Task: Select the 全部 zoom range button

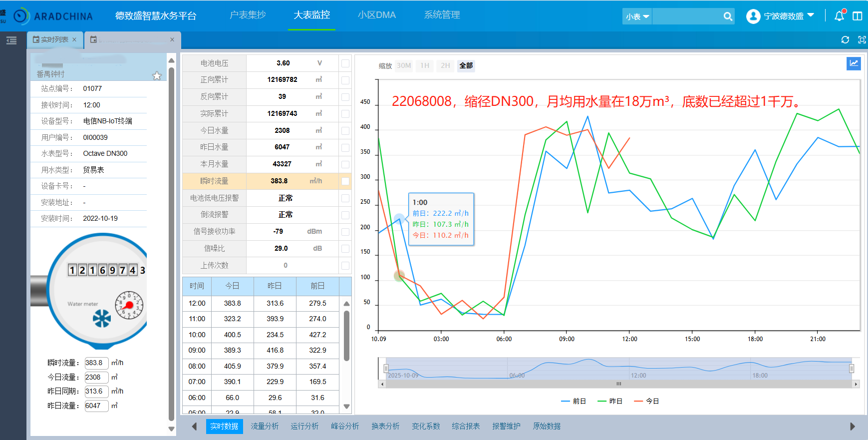Action: 466,65
